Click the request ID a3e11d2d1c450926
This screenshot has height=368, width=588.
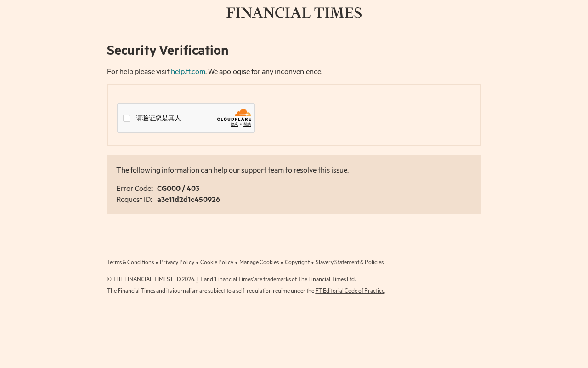click(189, 200)
